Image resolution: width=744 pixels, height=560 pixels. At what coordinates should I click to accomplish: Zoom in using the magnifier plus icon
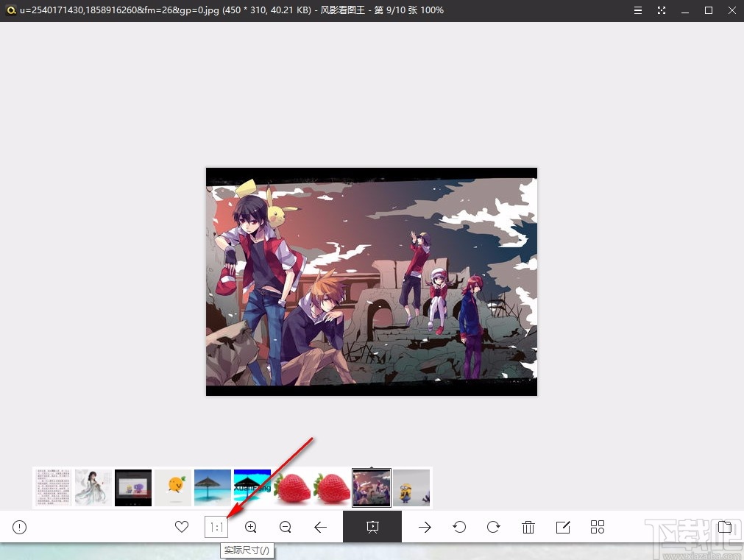[251, 527]
